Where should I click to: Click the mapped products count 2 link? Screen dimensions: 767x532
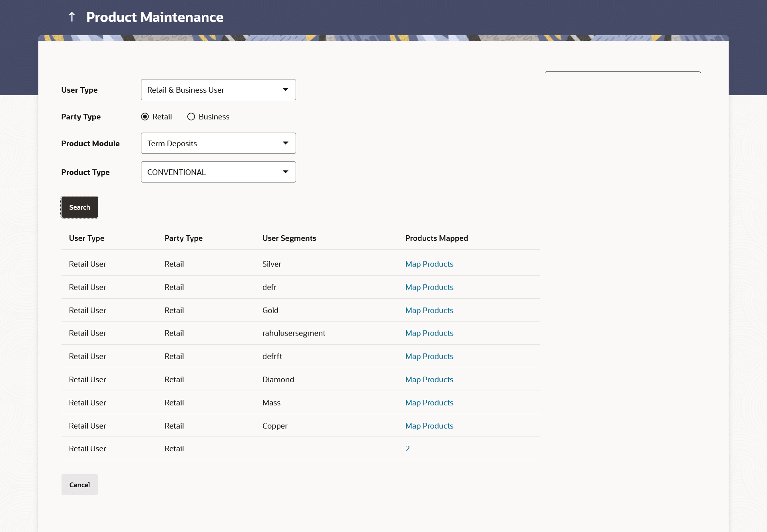(x=407, y=449)
